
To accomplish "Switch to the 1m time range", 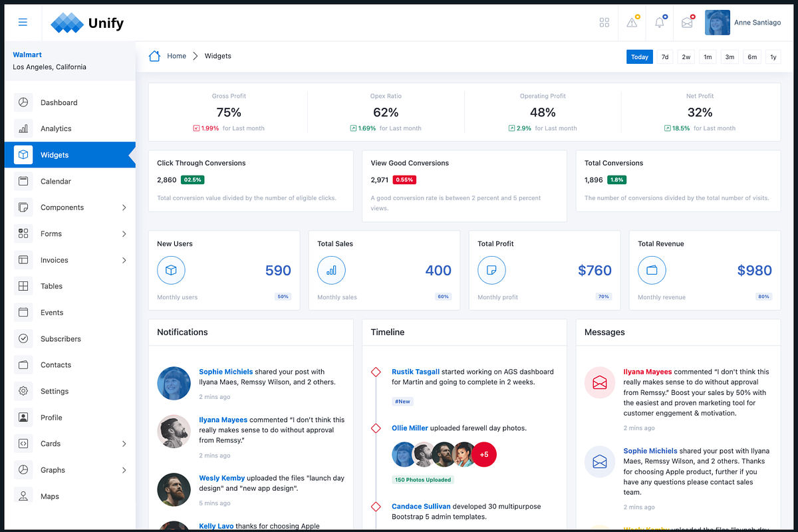I will [x=708, y=57].
